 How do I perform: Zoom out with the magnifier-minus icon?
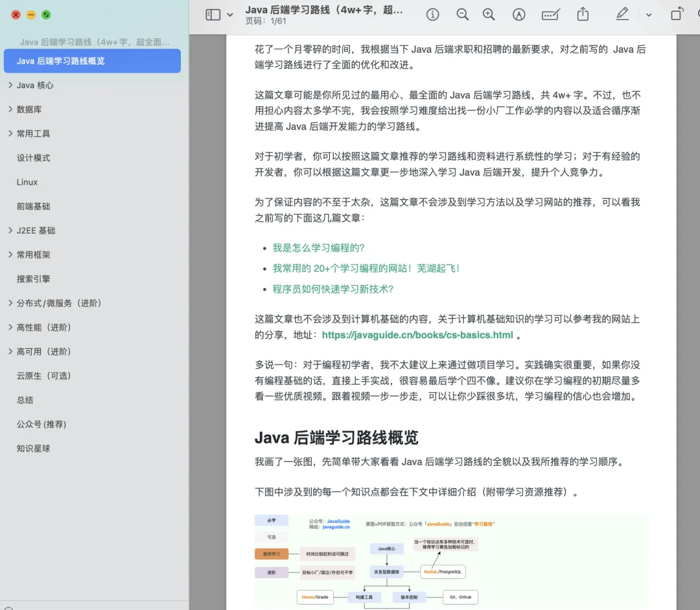[x=462, y=14]
